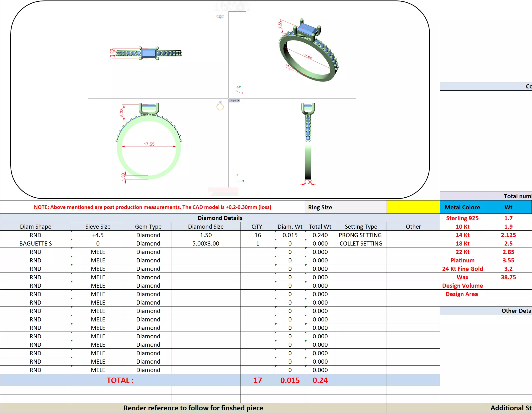The image size is (532, 413).
Task: Click the TOTAL label row
Action: pyautogui.click(x=120, y=380)
